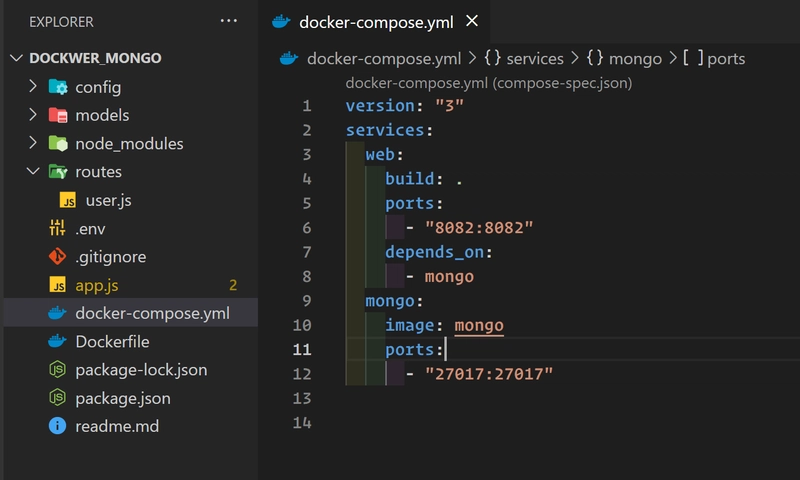Expand the models folder chevron

(x=33, y=115)
